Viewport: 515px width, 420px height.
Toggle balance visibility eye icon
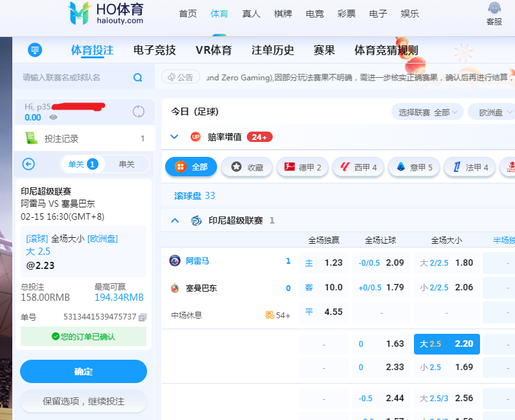(53, 117)
